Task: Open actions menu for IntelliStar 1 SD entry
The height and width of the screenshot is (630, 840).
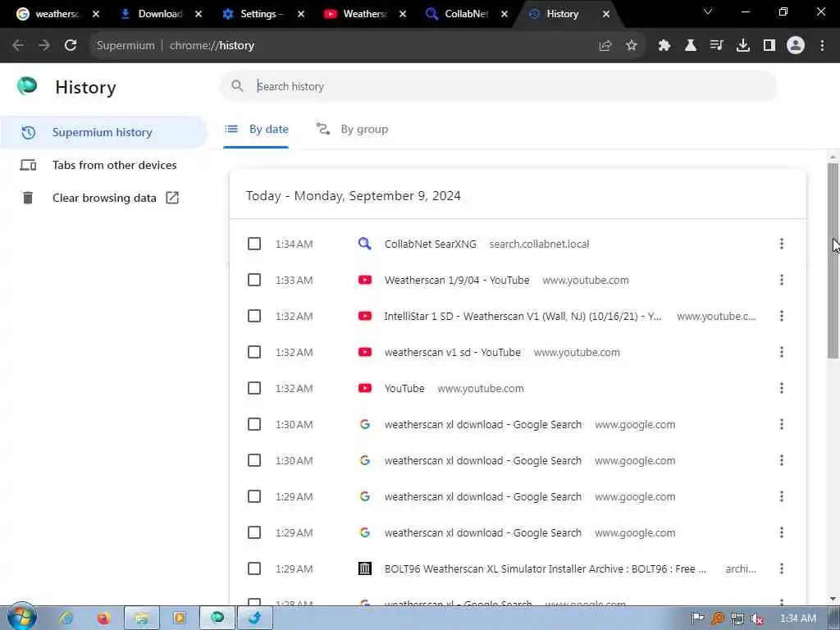Action: 782,316
